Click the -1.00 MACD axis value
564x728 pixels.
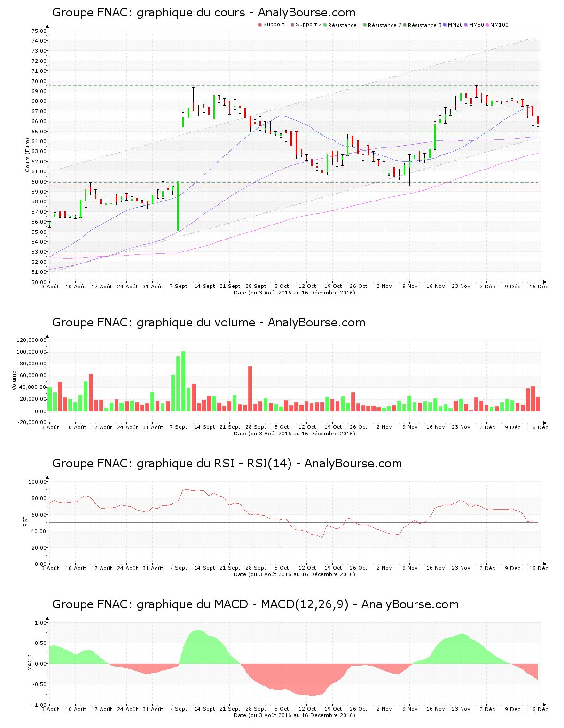pos(40,705)
